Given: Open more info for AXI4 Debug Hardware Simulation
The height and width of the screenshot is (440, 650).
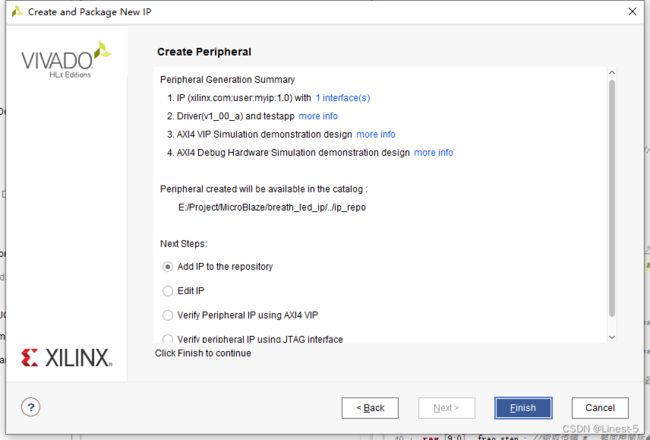Looking at the screenshot, I should click(x=433, y=153).
